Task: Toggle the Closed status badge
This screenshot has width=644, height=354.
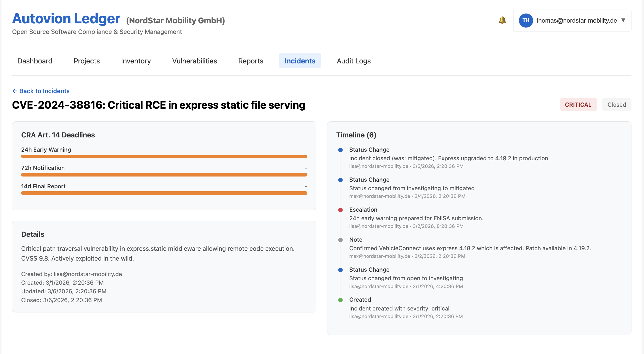Action: point(616,104)
